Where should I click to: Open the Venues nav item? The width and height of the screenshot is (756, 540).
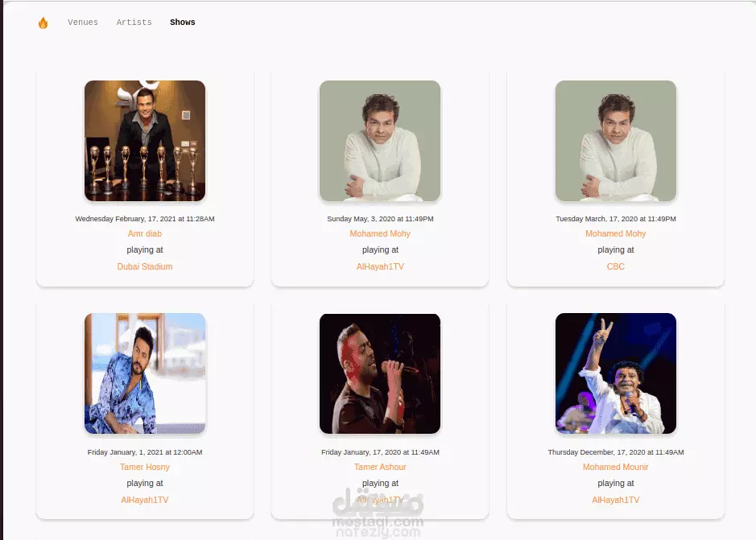click(83, 23)
